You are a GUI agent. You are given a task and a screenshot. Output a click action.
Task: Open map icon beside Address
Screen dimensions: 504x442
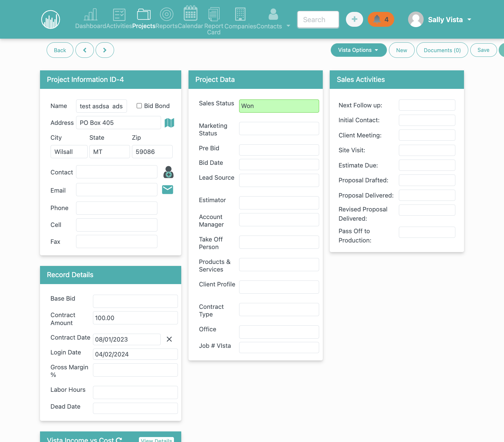(169, 123)
